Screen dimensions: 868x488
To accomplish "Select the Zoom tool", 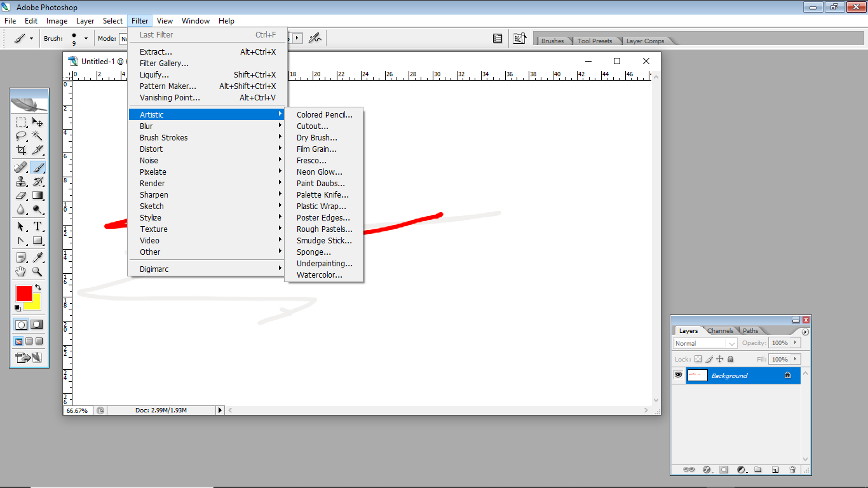I will point(37,271).
